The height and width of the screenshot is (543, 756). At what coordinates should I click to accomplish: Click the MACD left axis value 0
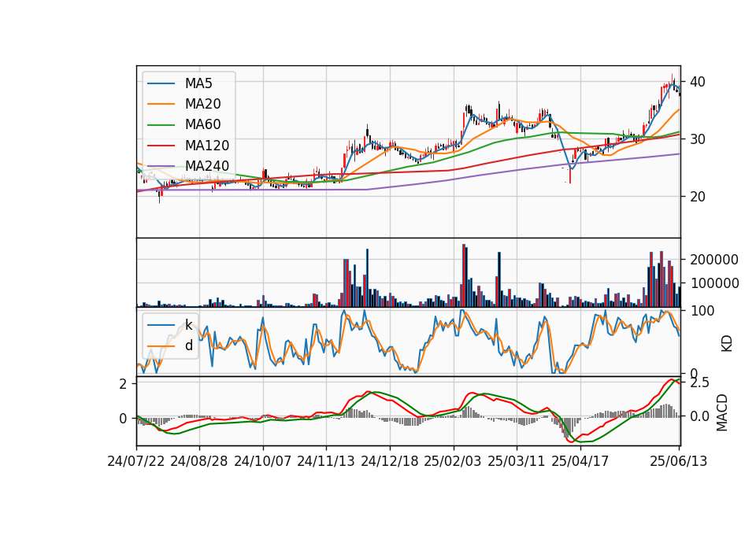[123, 419]
